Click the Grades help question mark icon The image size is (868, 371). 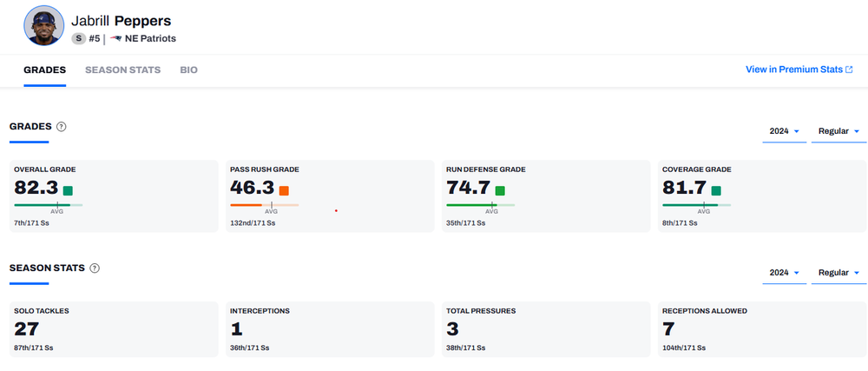(x=61, y=127)
